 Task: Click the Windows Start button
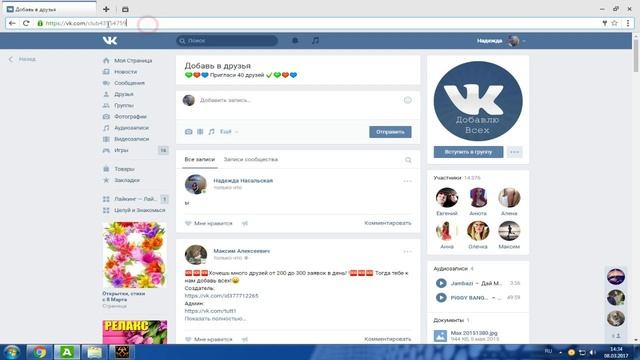click(x=11, y=352)
